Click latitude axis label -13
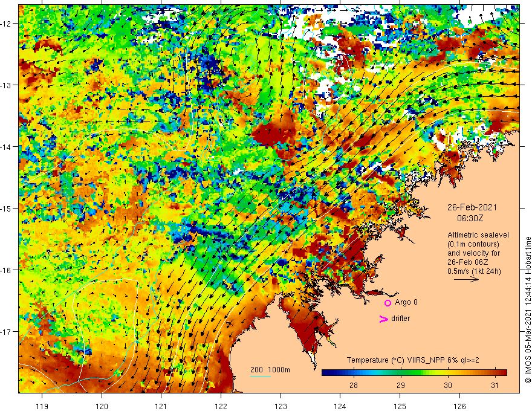Image resolution: width=532 pixels, height=411 pixels. point(6,85)
